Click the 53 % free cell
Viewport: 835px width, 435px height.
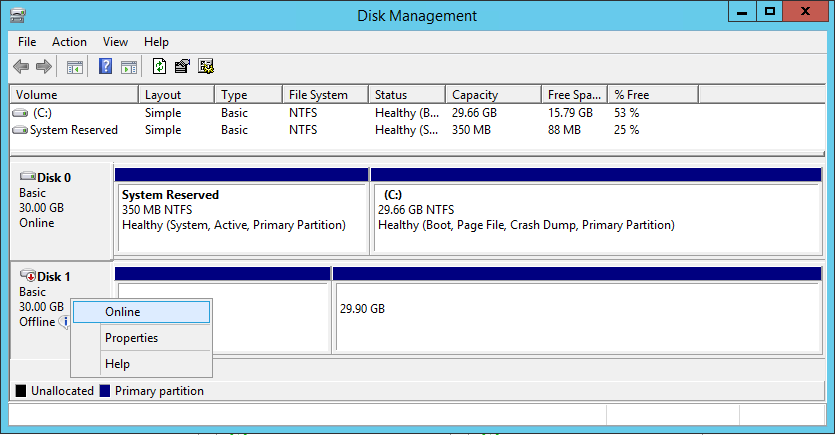click(x=626, y=113)
